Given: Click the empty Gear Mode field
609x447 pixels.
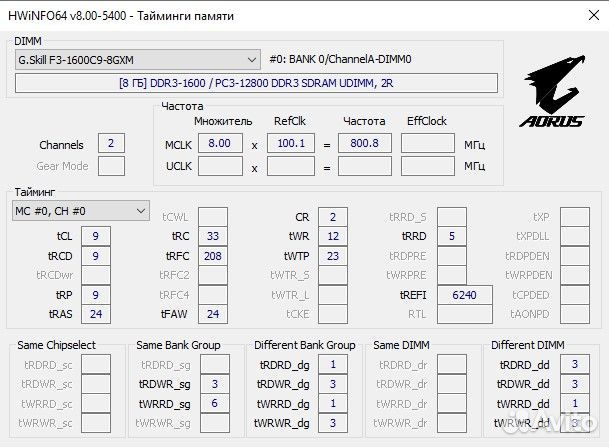Looking at the screenshot, I should tap(111, 166).
